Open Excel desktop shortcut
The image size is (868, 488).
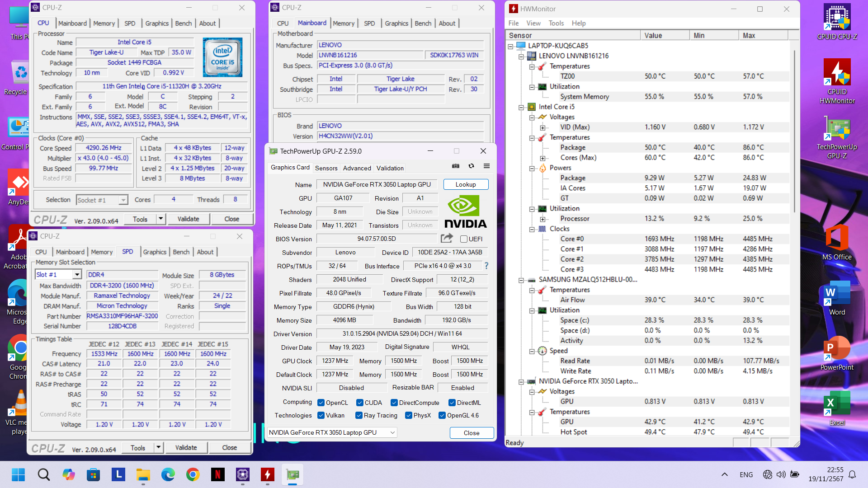[x=837, y=408]
